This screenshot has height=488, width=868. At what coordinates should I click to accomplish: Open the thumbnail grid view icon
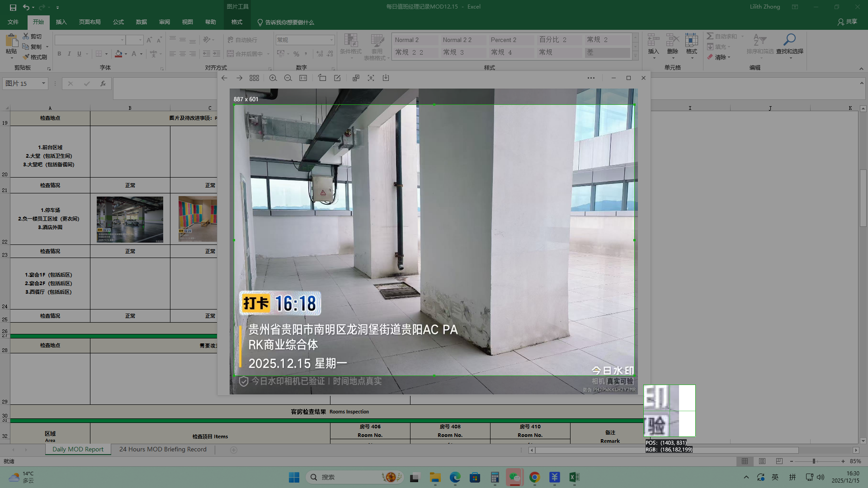pyautogui.click(x=254, y=78)
